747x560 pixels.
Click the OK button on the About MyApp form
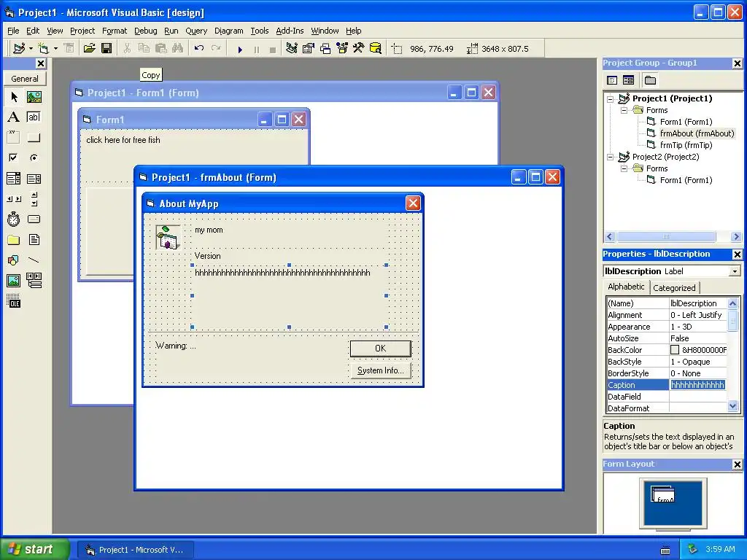380,349
